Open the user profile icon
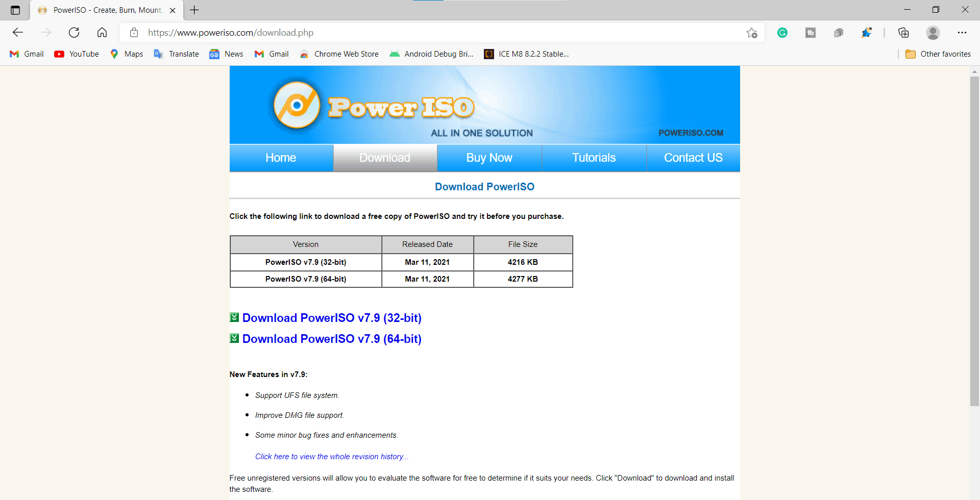 coord(933,33)
